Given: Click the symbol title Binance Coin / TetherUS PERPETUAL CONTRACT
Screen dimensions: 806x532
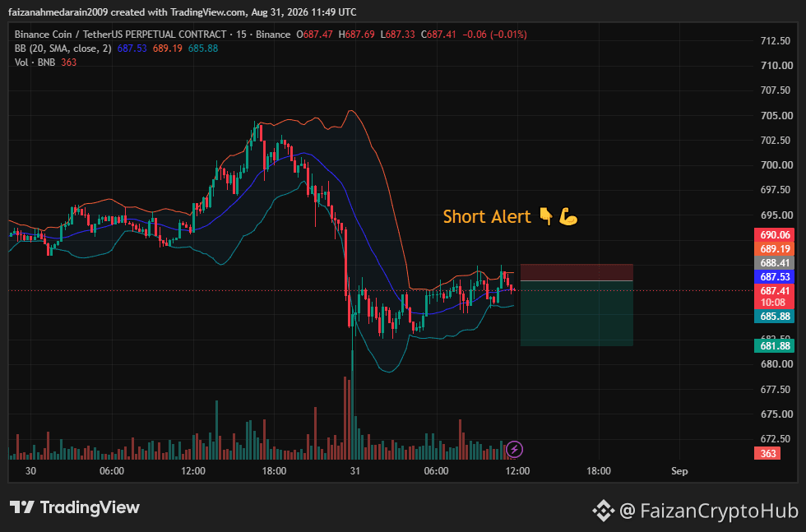Looking at the screenshot, I should pyautogui.click(x=120, y=35).
